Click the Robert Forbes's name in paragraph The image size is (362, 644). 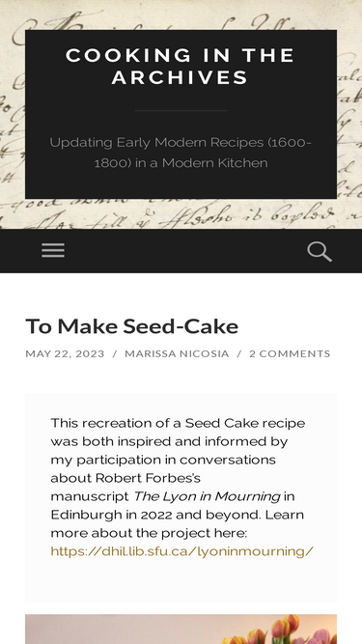[148, 478]
